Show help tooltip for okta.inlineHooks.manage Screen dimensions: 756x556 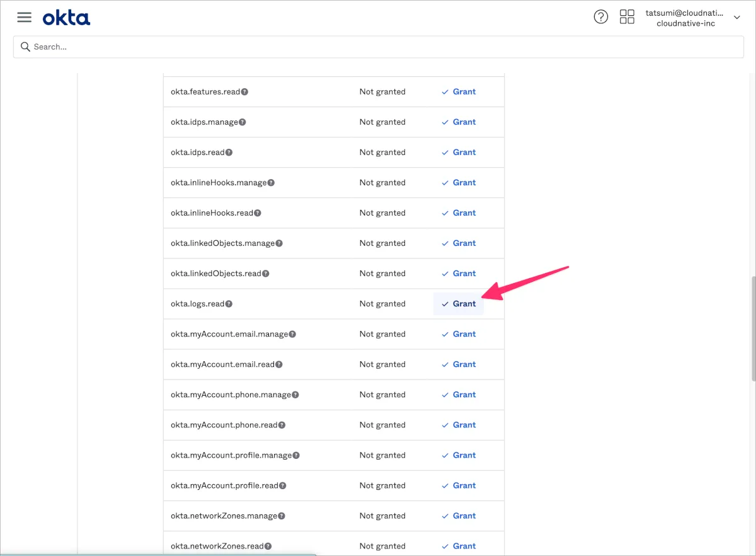[x=271, y=183]
